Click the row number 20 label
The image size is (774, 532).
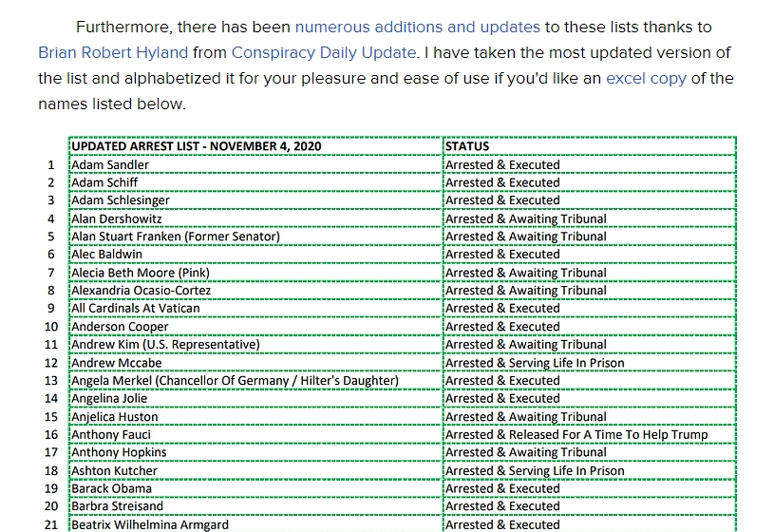51,507
